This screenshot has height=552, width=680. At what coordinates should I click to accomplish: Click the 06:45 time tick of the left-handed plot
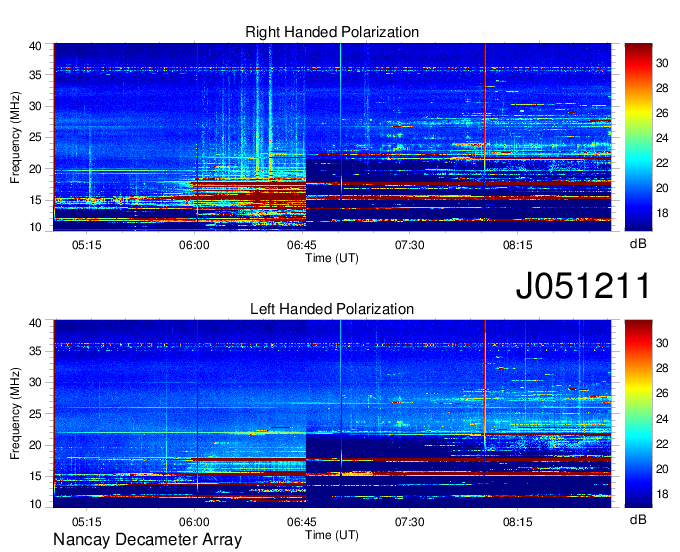302,522
